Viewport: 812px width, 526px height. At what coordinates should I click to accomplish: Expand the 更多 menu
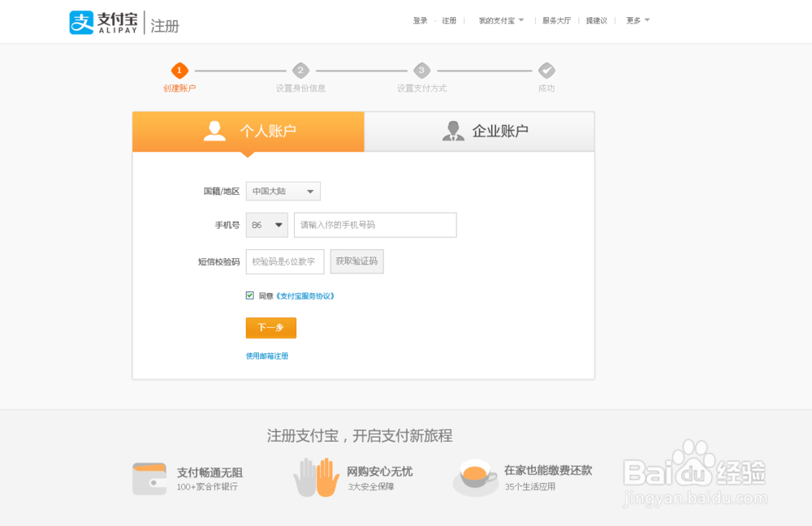click(637, 21)
